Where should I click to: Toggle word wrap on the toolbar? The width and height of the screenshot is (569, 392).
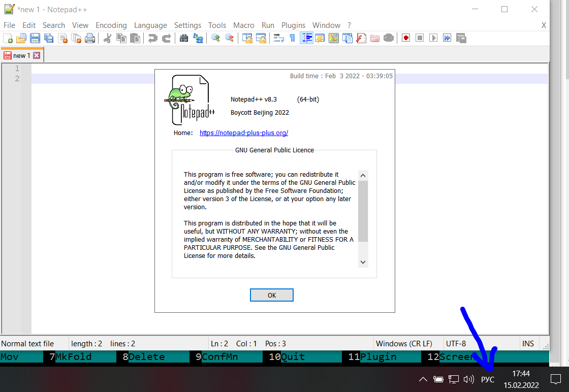click(278, 38)
